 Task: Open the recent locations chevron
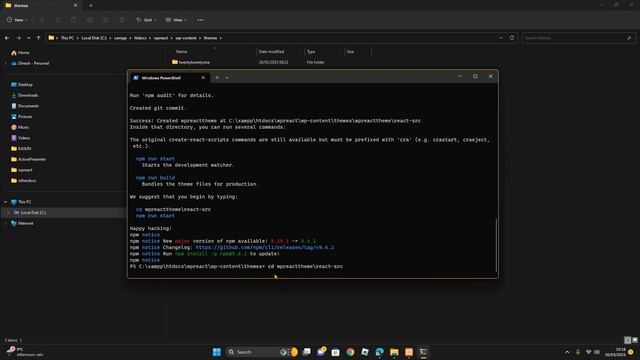[x=28, y=38]
